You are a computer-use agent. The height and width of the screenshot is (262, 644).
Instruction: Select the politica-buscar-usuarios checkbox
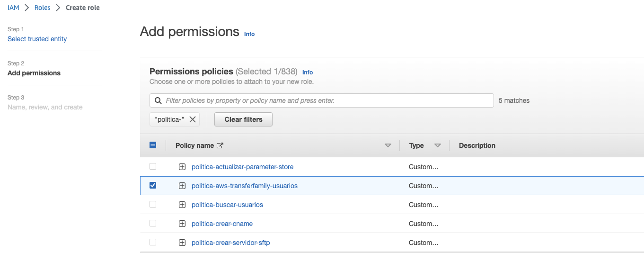[153, 204]
